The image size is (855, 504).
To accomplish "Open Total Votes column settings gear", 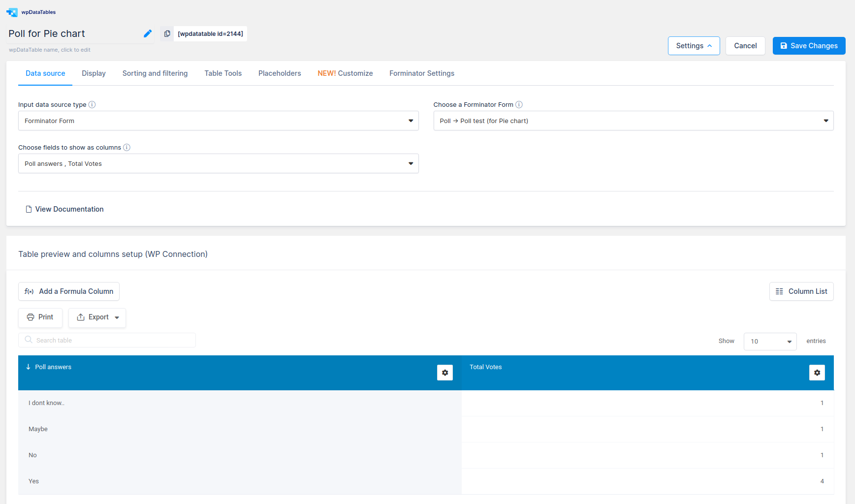I will [x=817, y=373].
